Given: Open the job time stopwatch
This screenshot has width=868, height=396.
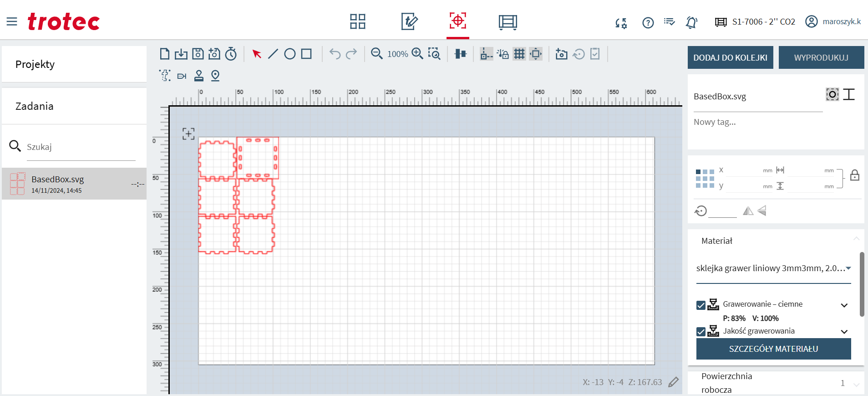Looking at the screenshot, I should pyautogui.click(x=231, y=54).
